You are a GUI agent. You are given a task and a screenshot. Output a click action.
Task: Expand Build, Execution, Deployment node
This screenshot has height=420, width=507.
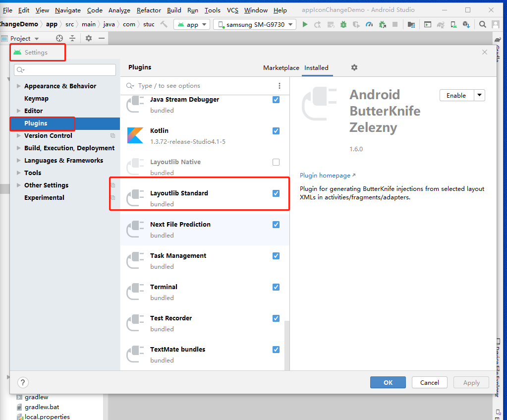pyautogui.click(x=18, y=148)
